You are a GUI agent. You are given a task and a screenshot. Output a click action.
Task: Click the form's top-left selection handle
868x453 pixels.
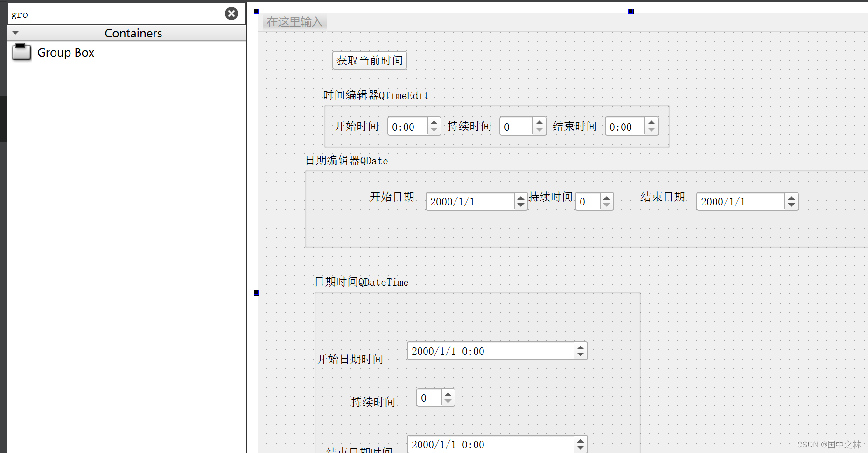point(257,12)
